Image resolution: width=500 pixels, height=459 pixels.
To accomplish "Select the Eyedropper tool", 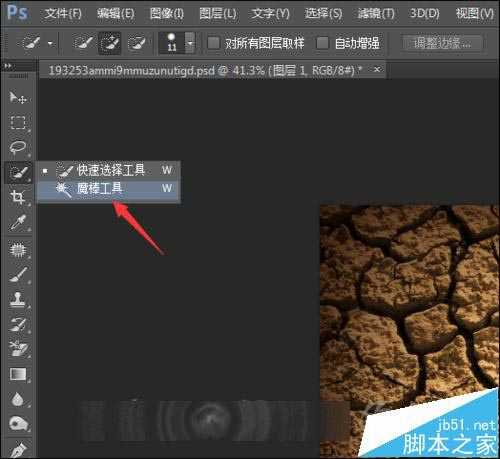I will pyautogui.click(x=18, y=222).
